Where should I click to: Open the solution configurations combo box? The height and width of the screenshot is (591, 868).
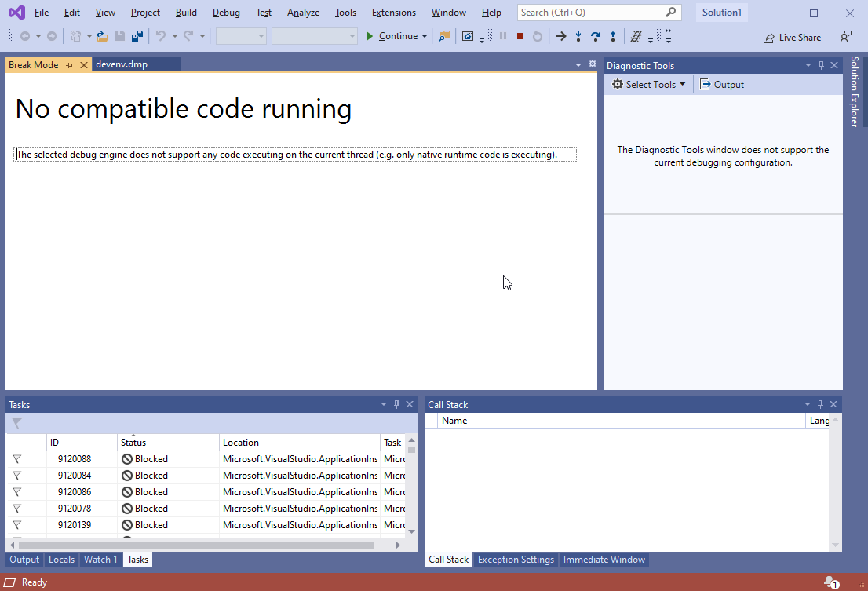tap(241, 37)
